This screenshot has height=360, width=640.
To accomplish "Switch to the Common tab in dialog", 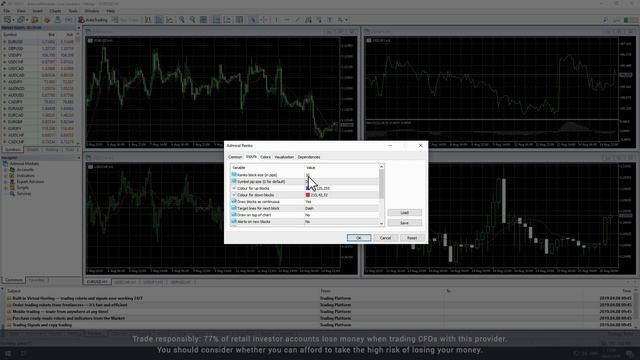I will [235, 157].
